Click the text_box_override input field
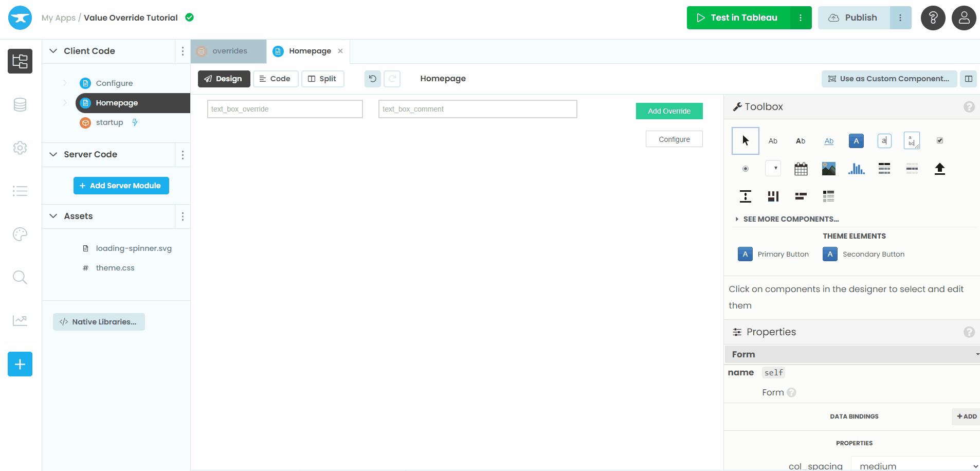The height and width of the screenshot is (471, 980). coord(285,109)
